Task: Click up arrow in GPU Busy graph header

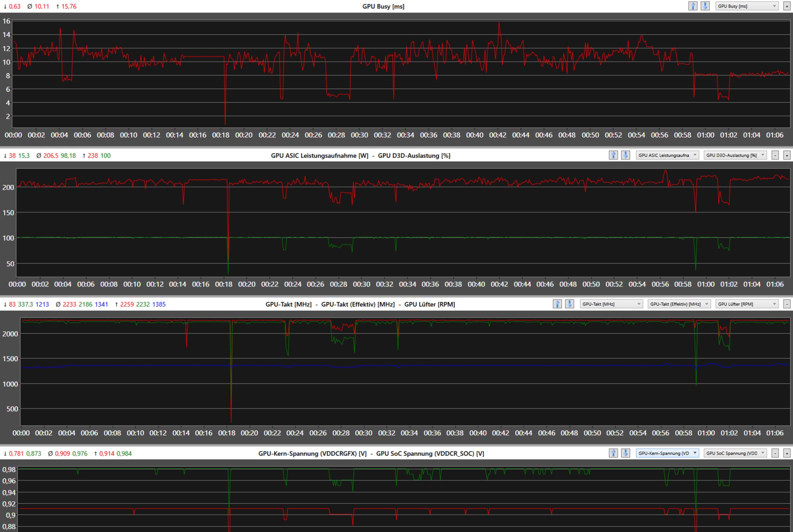Action: tap(693, 6)
